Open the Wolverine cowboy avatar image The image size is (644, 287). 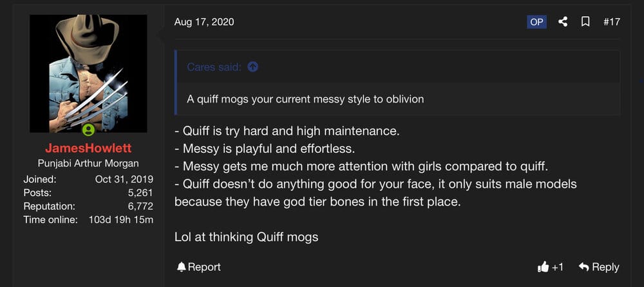coord(88,74)
